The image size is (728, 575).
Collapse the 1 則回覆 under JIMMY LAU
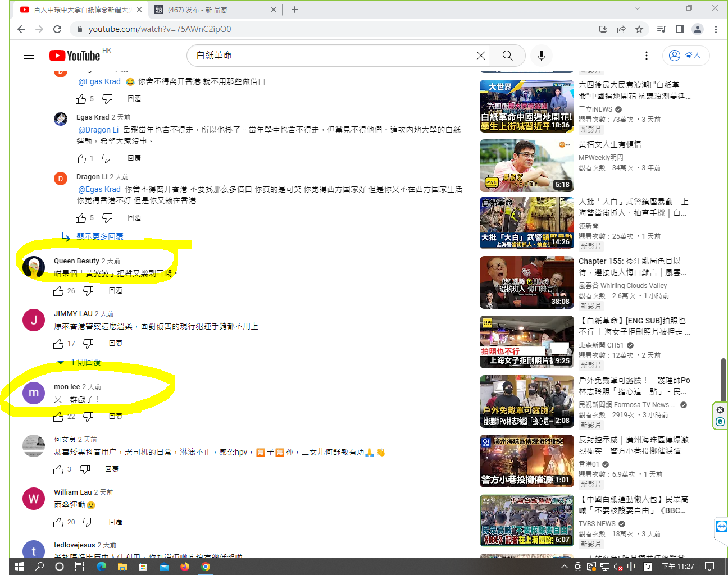(x=79, y=362)
